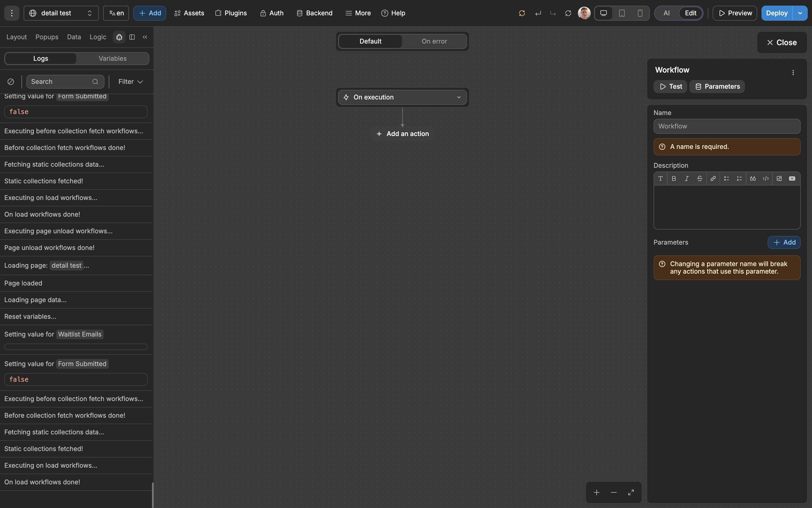This screenshot has width=812, height=508.
Task: Focus the workflow Name input field
Action: [727, 126]
